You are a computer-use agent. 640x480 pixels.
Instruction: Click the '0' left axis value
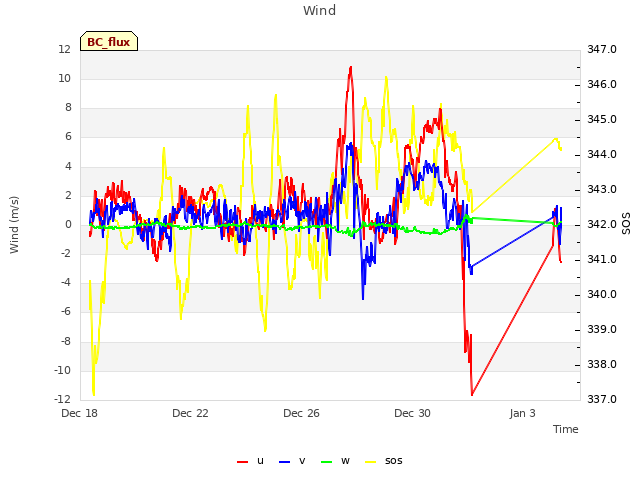tap(68, 224)
